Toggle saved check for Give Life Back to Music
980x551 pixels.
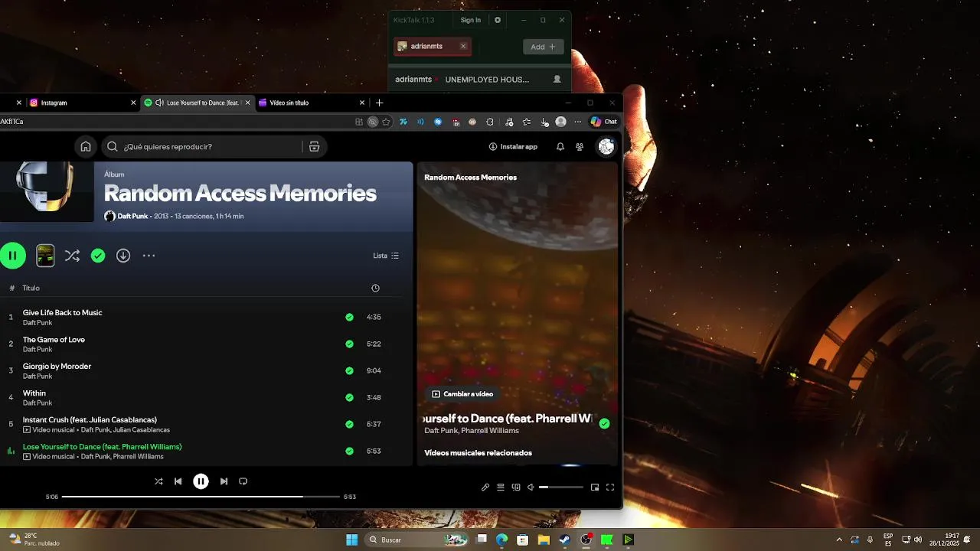(349, 317)
